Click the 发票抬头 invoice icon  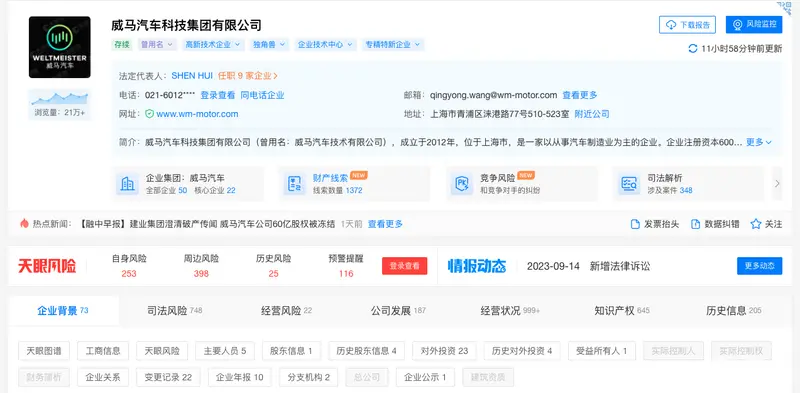click(x=635, y=224)
